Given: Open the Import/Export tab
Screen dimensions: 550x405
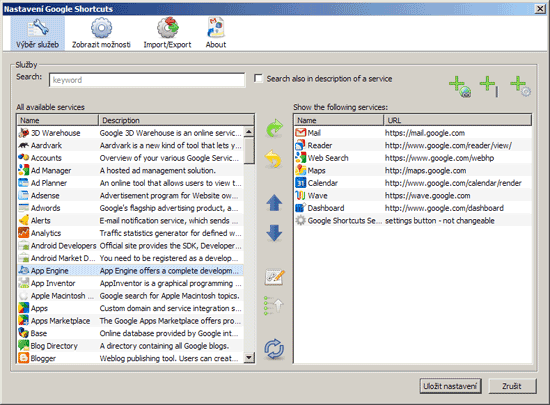Looking at the screenshot, I should pyautogui.click(x=167, y=34).
